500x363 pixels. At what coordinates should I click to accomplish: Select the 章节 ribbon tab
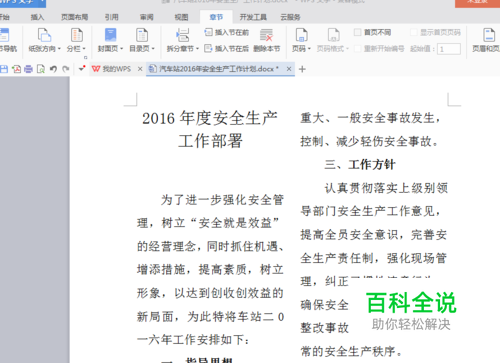tap(216, 17)
